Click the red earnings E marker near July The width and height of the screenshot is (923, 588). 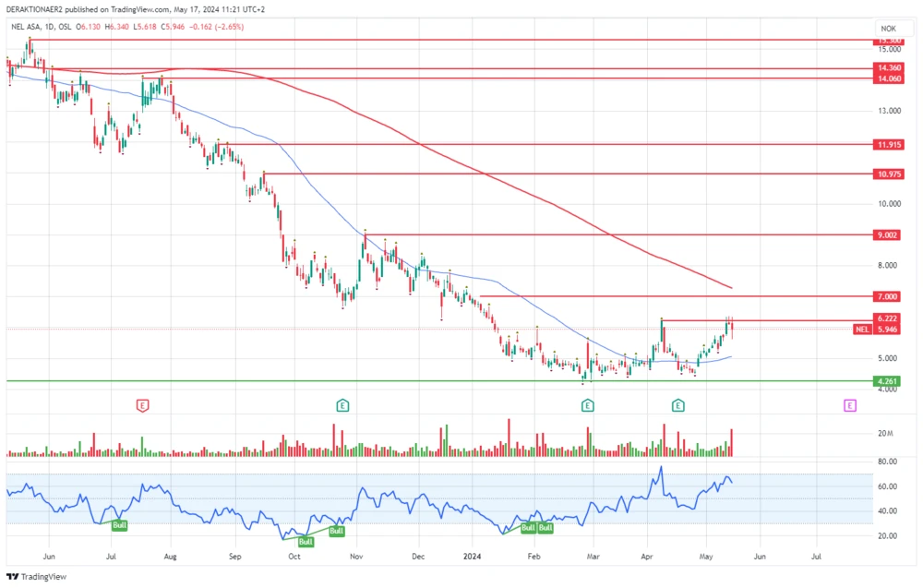click(x=142, y=405)
